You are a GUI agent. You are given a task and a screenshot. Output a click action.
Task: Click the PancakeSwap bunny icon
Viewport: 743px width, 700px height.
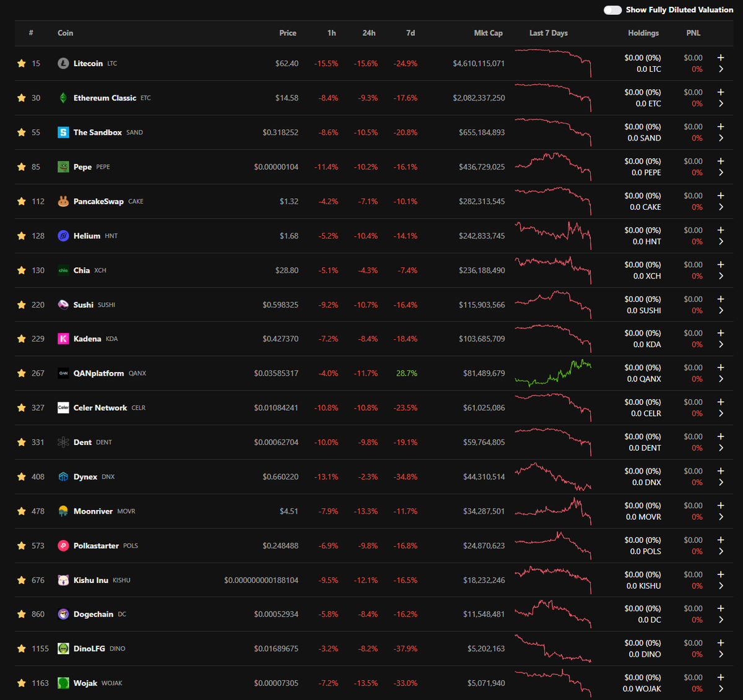coord(63,201)
